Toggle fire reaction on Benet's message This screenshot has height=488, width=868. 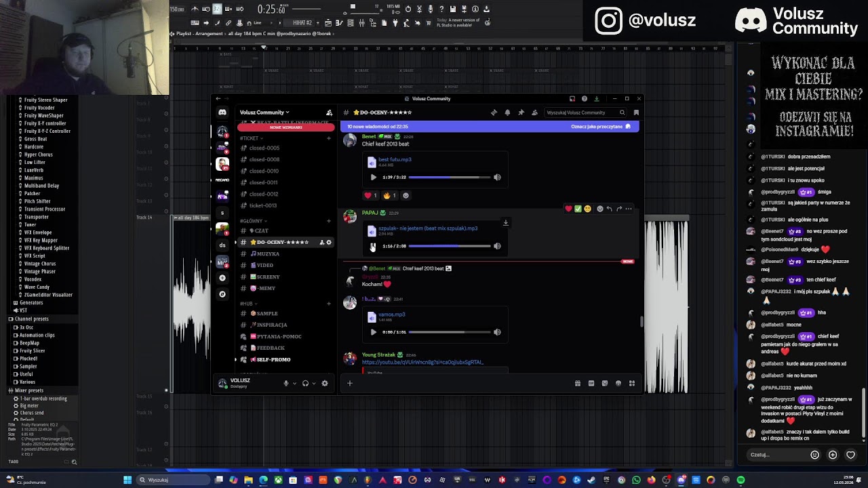pos(389,195)
